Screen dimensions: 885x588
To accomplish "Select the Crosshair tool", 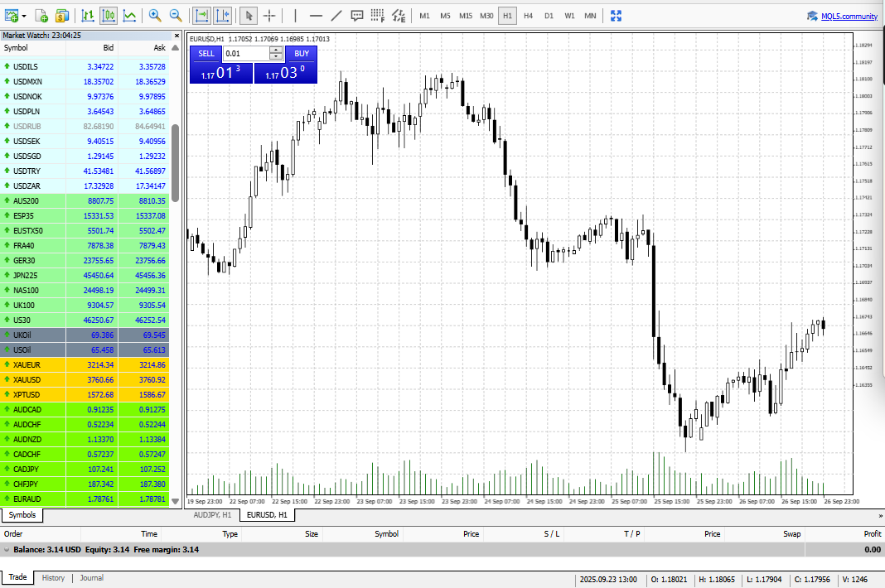I will (x=270, y=16).
